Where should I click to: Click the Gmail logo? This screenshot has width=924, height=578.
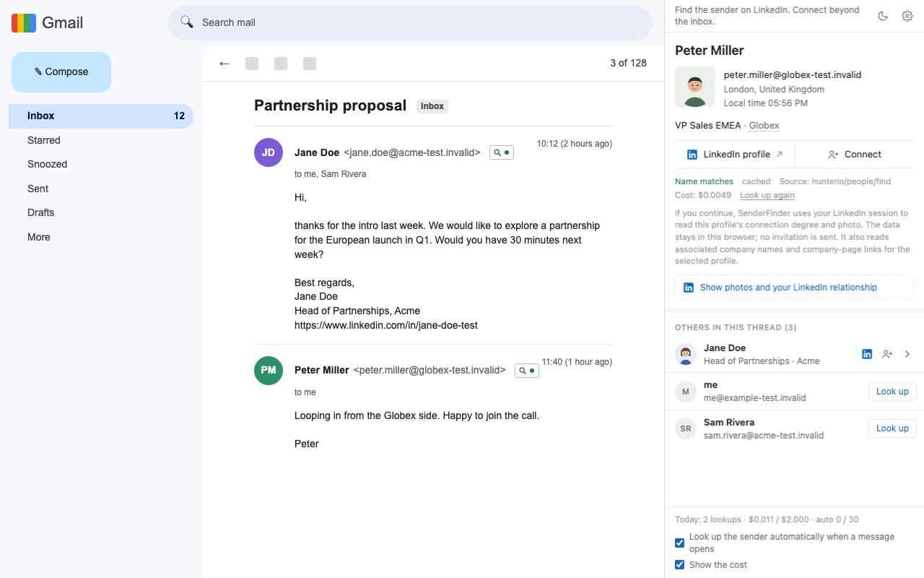[48, 23]
